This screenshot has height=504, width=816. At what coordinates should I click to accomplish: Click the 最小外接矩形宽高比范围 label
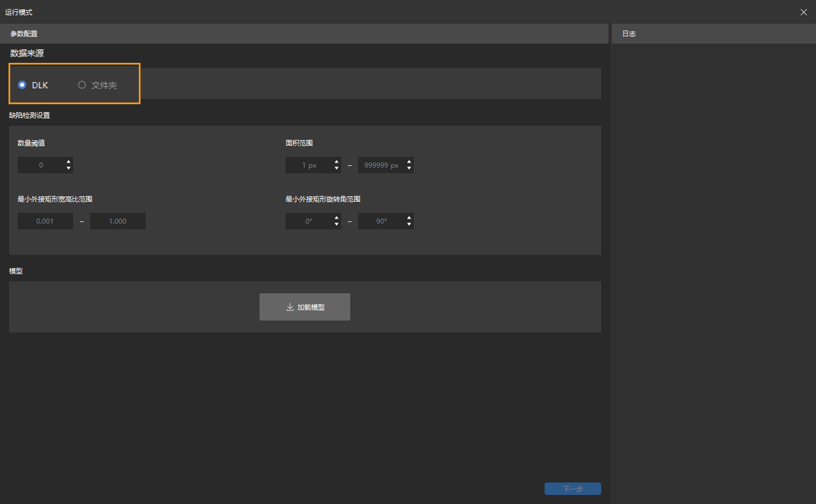(55, 199)
